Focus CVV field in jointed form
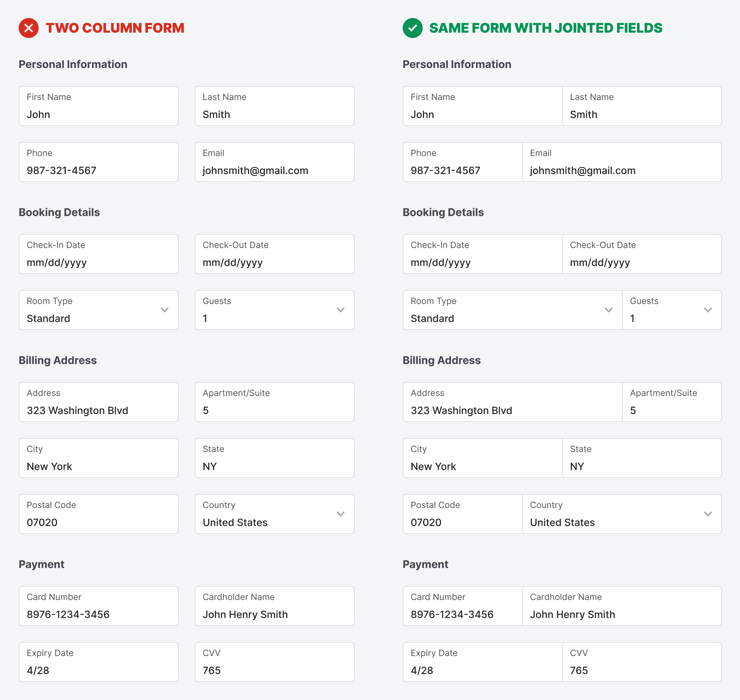The height and width of the screenshot is (700, 740). [642, 662]
